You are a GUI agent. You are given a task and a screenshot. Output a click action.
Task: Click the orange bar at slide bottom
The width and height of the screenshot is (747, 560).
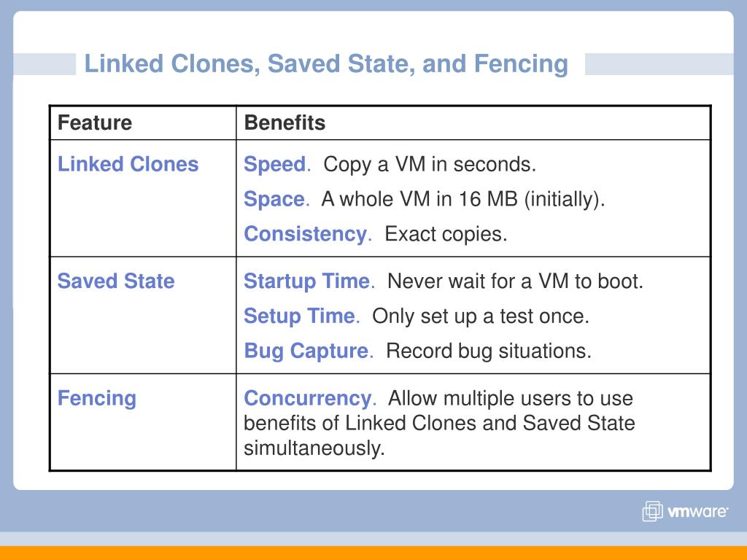point(373,553)
